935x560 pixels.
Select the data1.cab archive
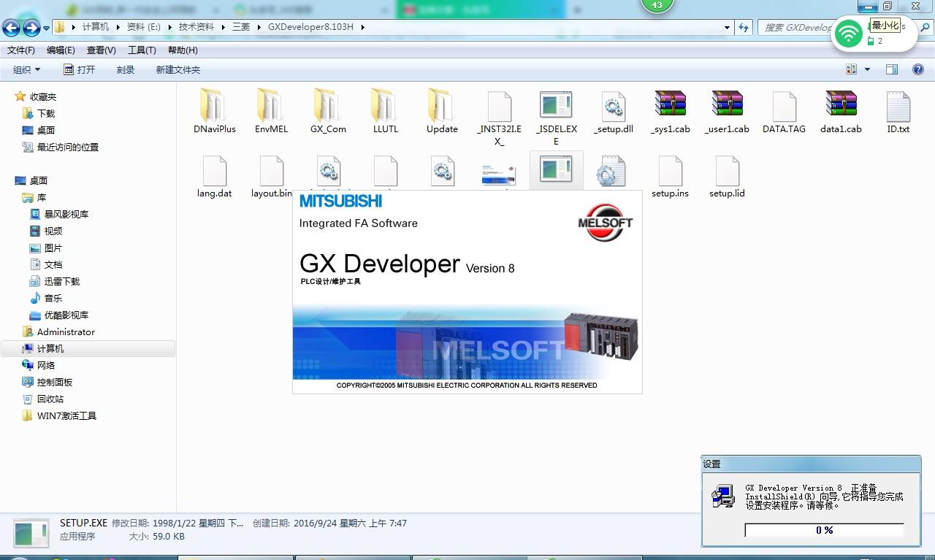[x=841, y=113]
